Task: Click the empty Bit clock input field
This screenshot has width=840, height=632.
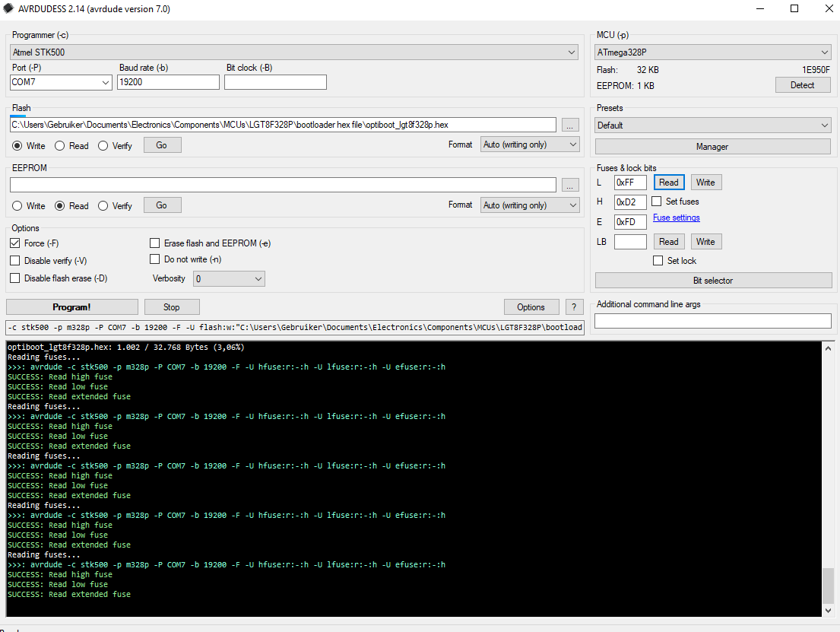Action: 275,82
